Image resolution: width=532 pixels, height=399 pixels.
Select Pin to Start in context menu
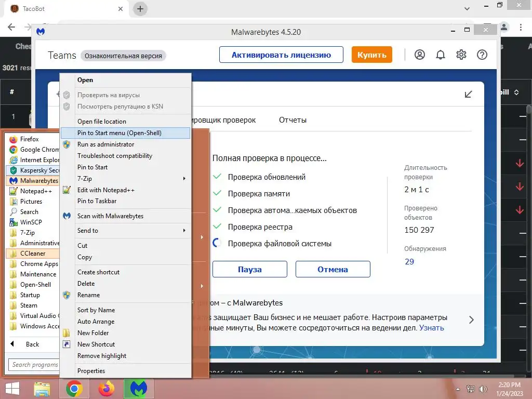pos(125,167)
